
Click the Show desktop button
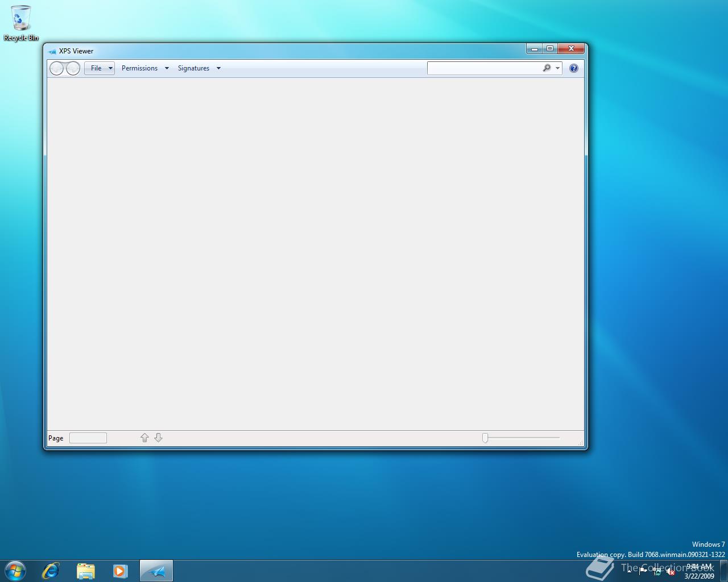point(723,571)
